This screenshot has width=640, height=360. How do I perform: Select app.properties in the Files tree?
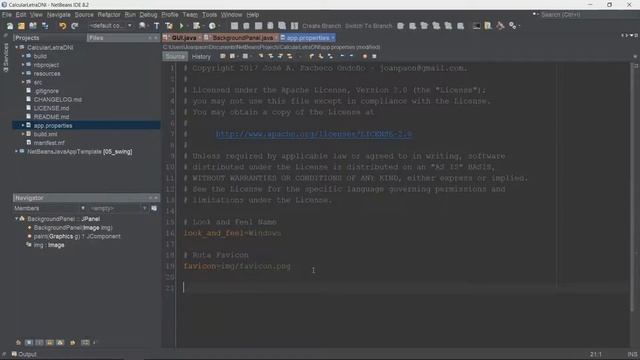click(53, 125)
